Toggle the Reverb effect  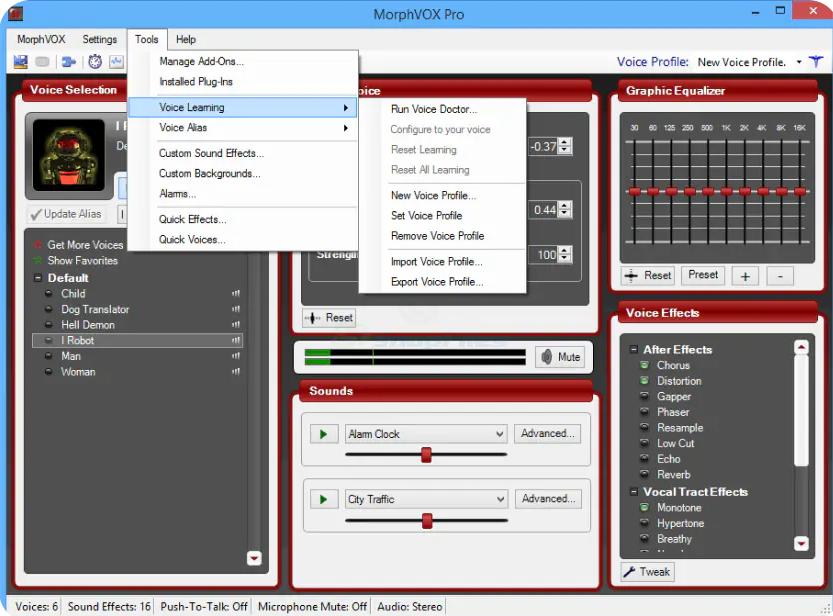(644, 474)
